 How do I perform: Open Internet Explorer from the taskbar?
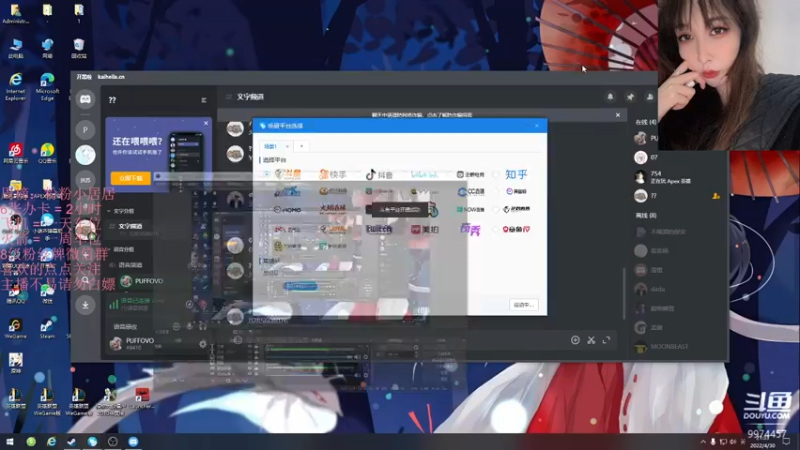[52, 442]
